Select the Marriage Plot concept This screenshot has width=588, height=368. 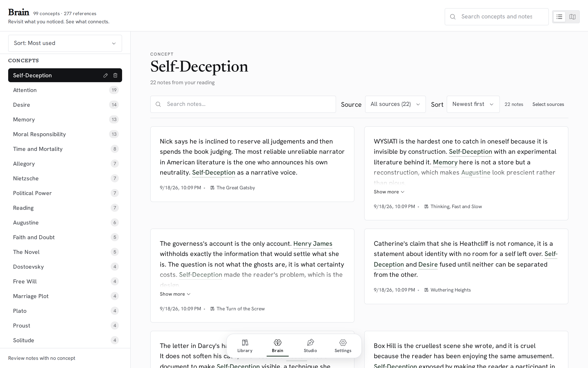pyautogui.click(x=65, y=296)
